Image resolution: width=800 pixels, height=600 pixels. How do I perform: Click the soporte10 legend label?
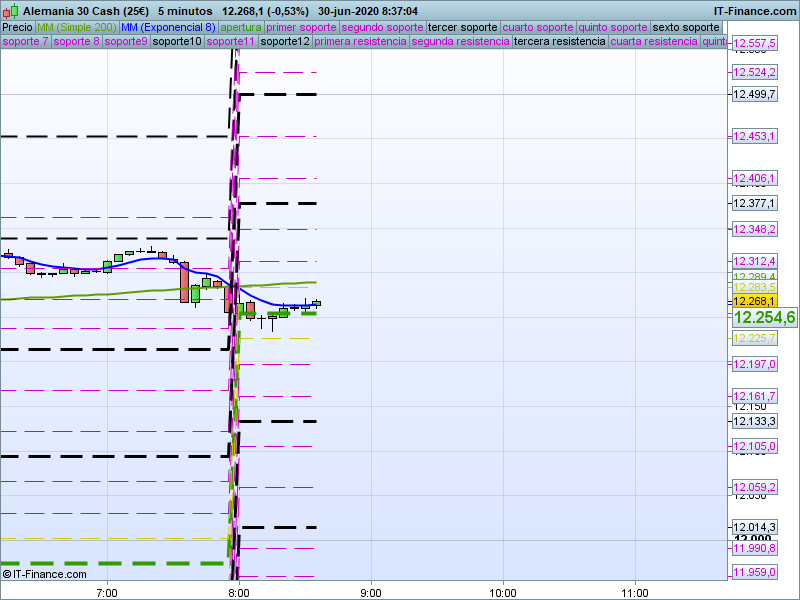(177, 42)
